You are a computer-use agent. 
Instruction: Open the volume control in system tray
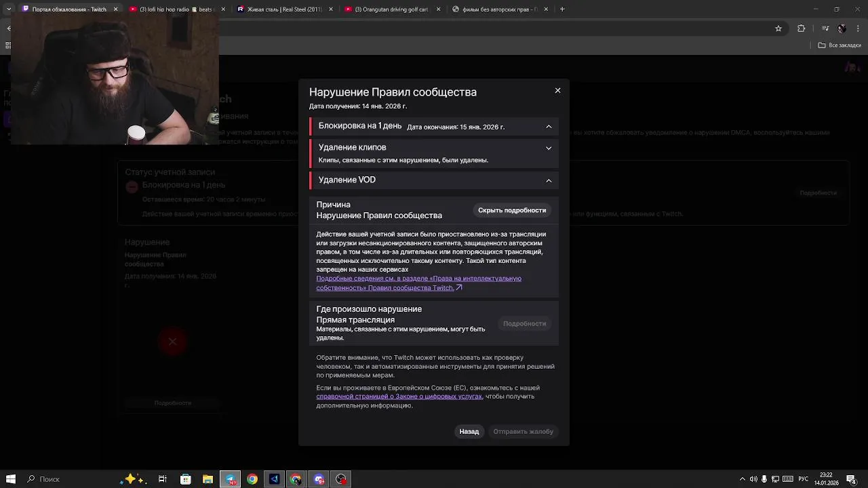coord(753,479)
